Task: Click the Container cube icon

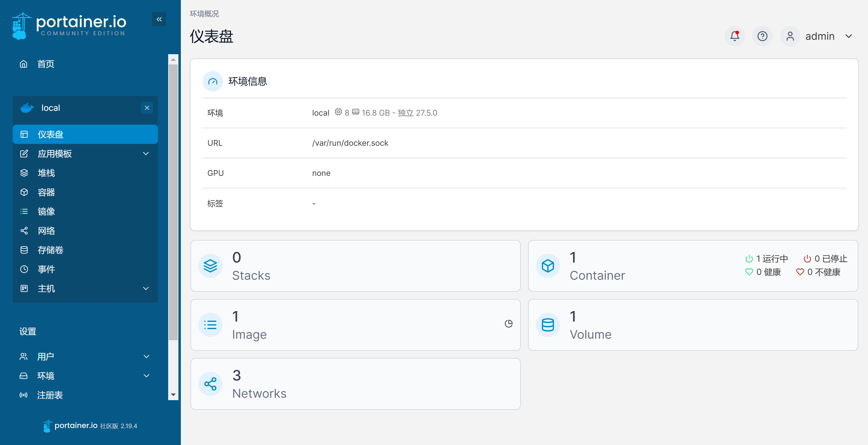Action: coord(548,266)
